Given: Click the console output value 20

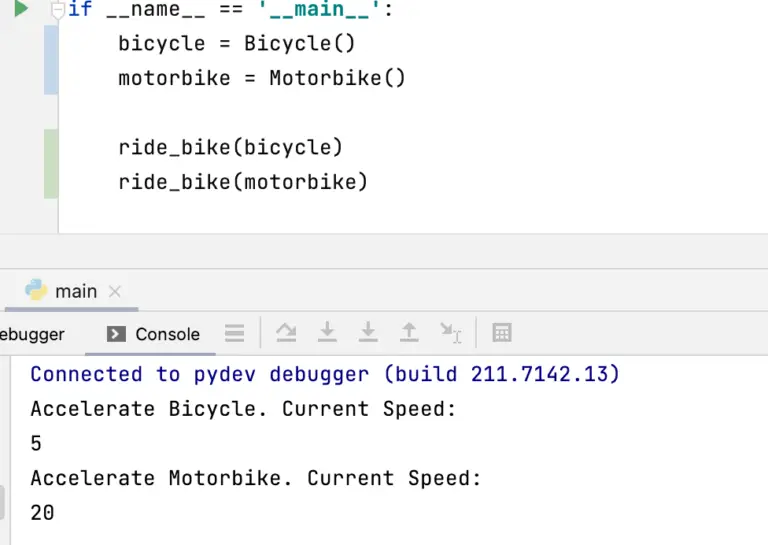Looking at the screenshot, I should point(42,513).
